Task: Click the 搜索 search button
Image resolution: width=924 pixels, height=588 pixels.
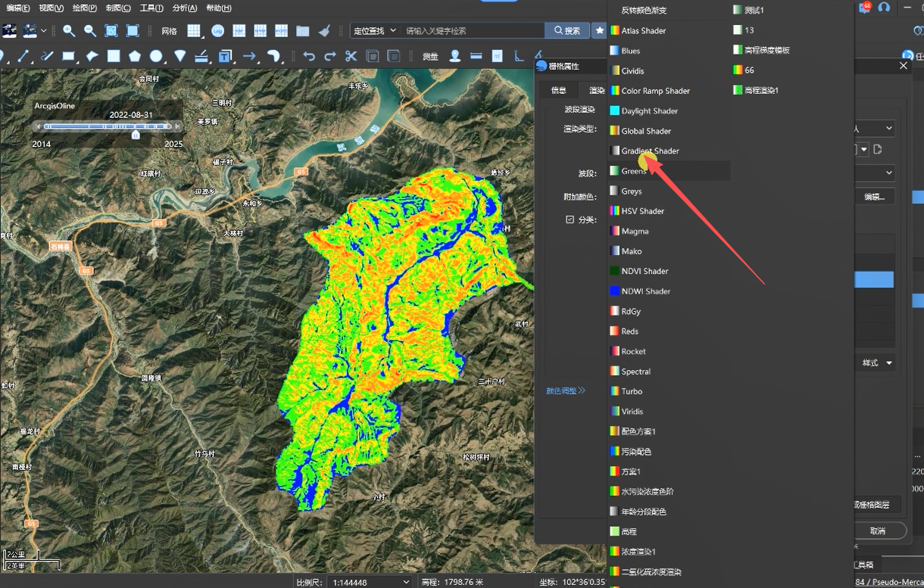Action: click(567, 31)
